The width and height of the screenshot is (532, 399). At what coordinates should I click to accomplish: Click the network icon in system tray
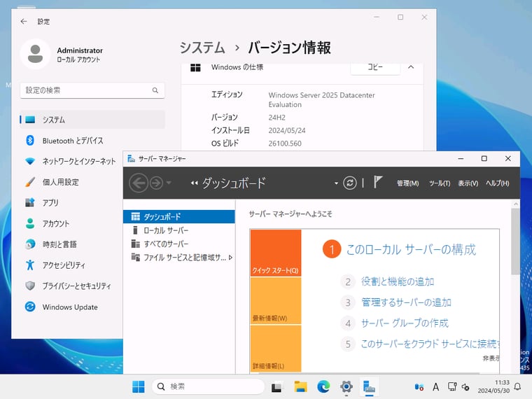451,386
